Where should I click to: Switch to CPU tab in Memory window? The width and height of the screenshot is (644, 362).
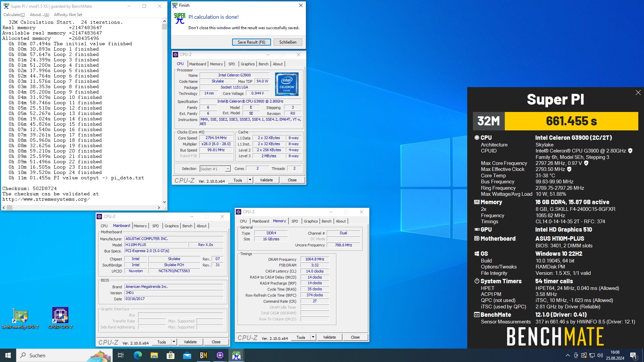pyautogui.click(x=244, y=221)
